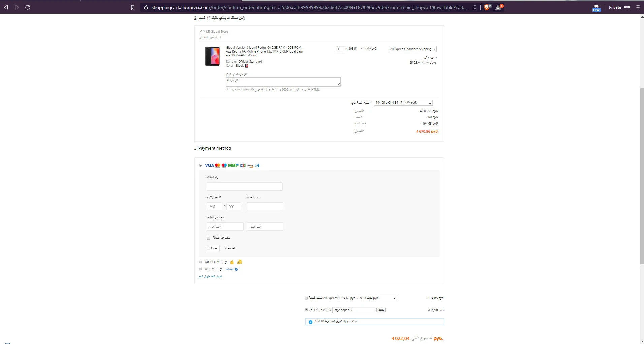The width and height of the screenshot is (644, 344).
Task: Open seller coupon dropdown 194,65 / 4 541,74
Action: pos(403,103)
